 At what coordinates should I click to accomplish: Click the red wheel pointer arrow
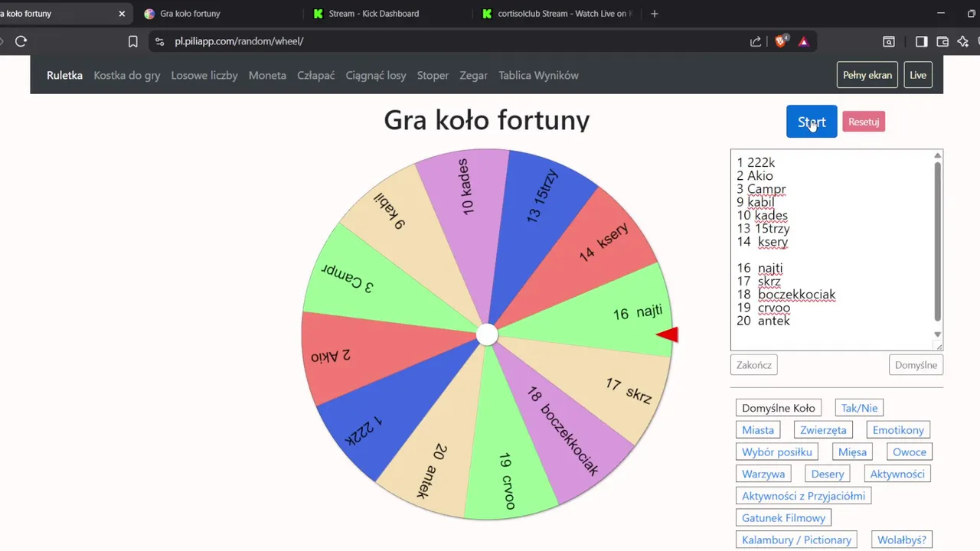[x=668, y=334]
